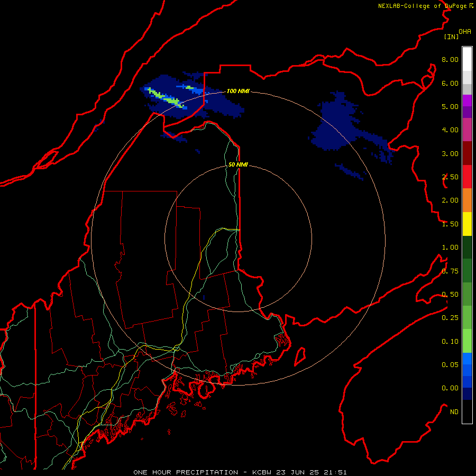Click the 3.00 legend value
The image size is (476, 476).
(450, 153)
